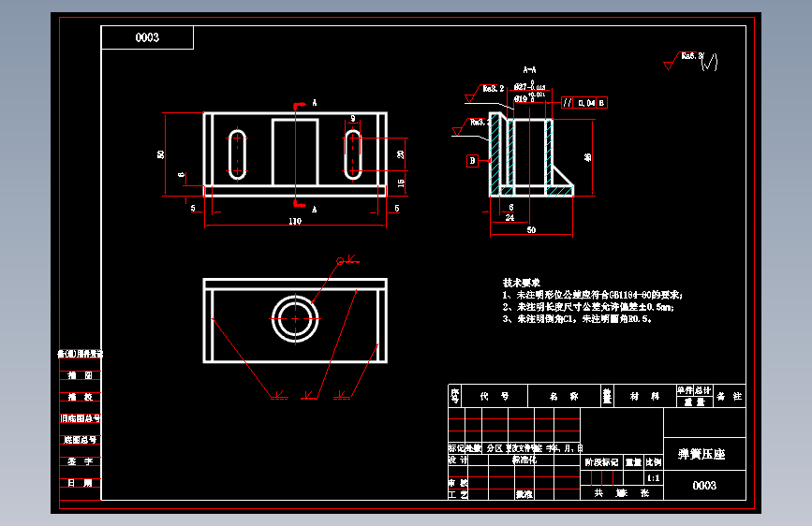Image resolution: width=812 pixels, height=526 pixels.
Task: Click the "名称" column header
Action: pyautogui.click(x=564, y=396)
